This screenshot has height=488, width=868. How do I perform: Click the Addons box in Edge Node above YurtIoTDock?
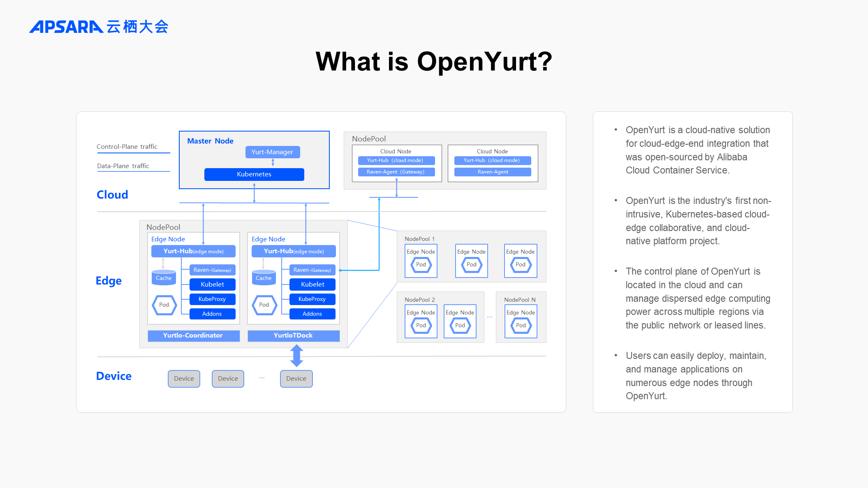312,314
